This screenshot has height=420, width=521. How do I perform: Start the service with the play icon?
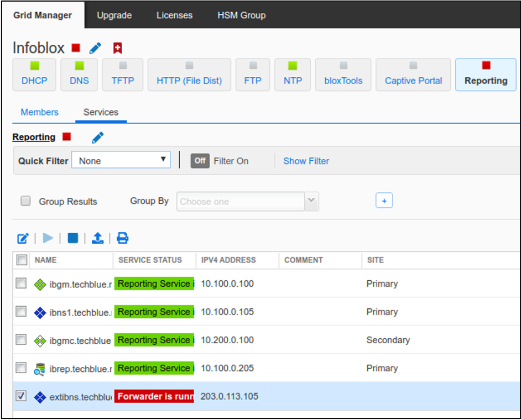pyautogui.click(x=48, y=238)
